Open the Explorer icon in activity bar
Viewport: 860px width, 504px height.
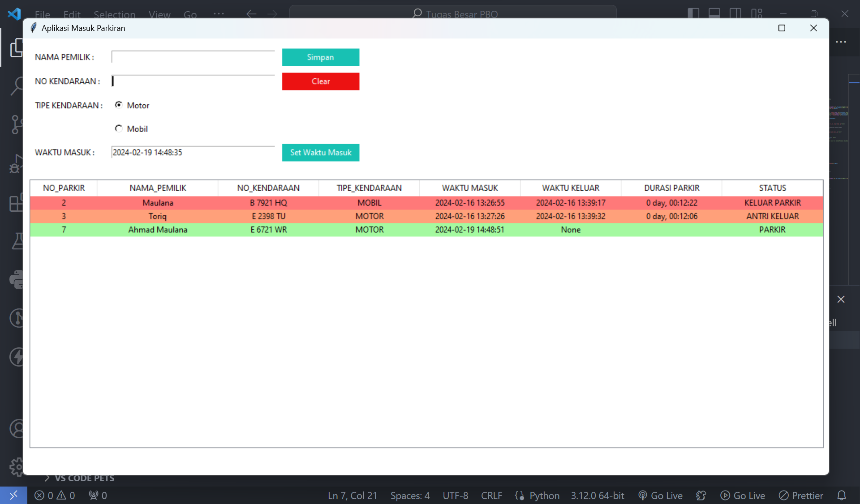(15, 47)
